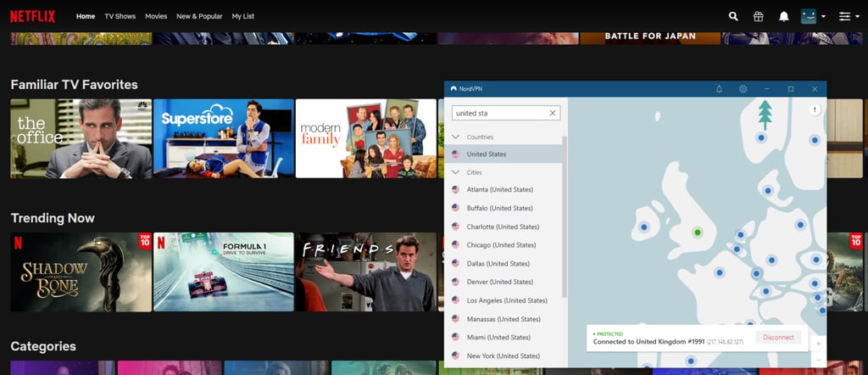Open Netflix search magnifier icon
868x375 pixels.
point(733,16)
